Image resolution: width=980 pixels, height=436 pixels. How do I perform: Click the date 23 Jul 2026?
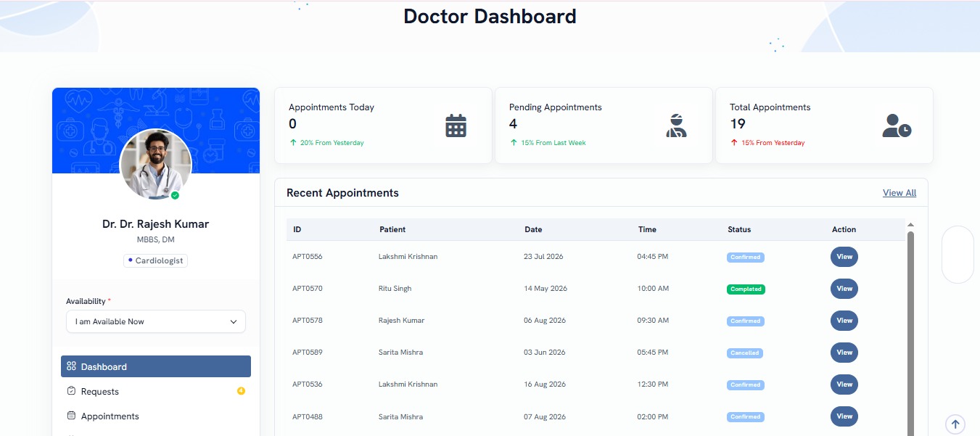pyautogui.click(x=543, y=257)
